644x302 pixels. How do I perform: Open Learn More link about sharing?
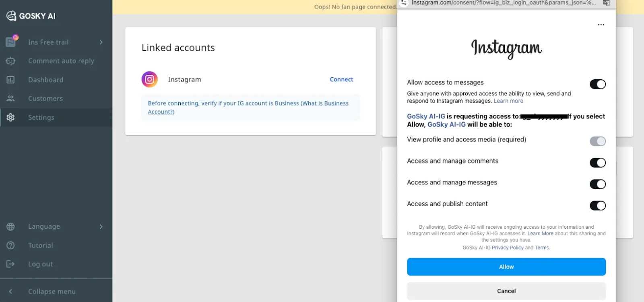pyautogui.click(x=540, y=234)
